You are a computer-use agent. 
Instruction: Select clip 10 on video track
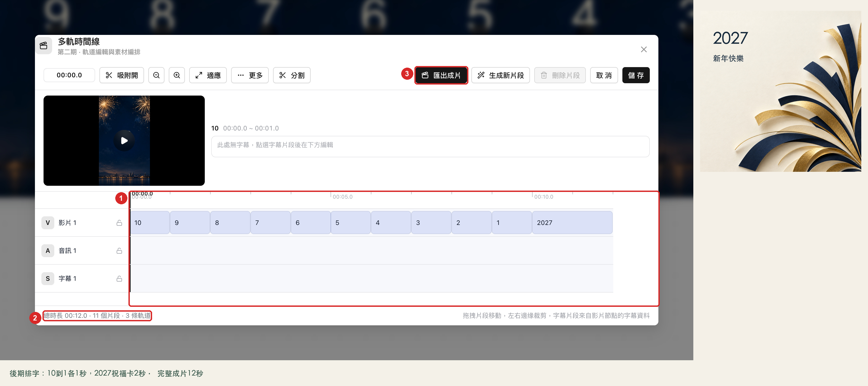[x=150, y=223]
